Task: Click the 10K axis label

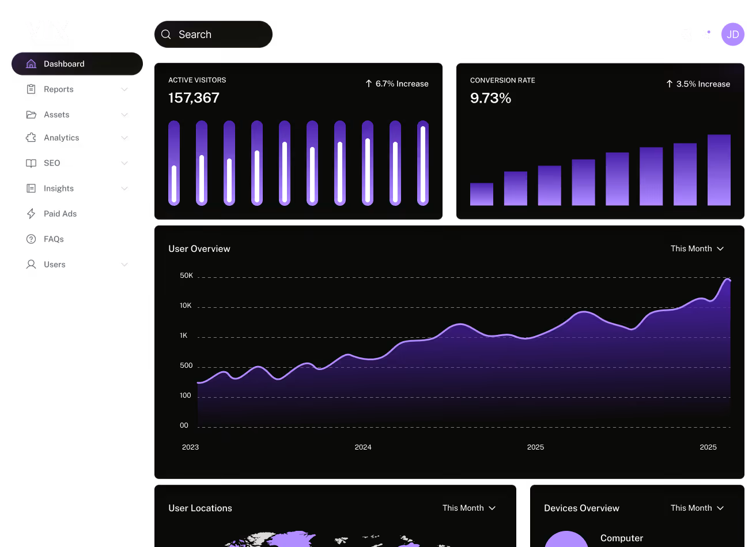Action: pyautogui.click(x=186, y=305)
